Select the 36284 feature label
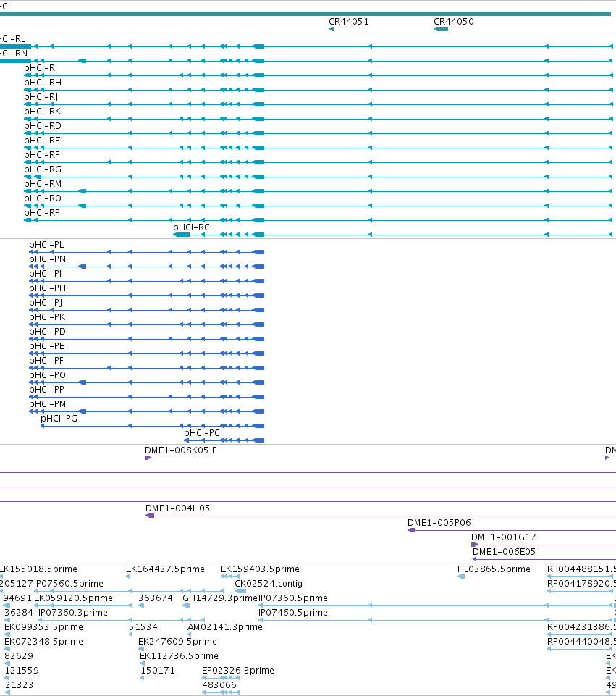Viewport: 616px width, 696px height. 19,613
